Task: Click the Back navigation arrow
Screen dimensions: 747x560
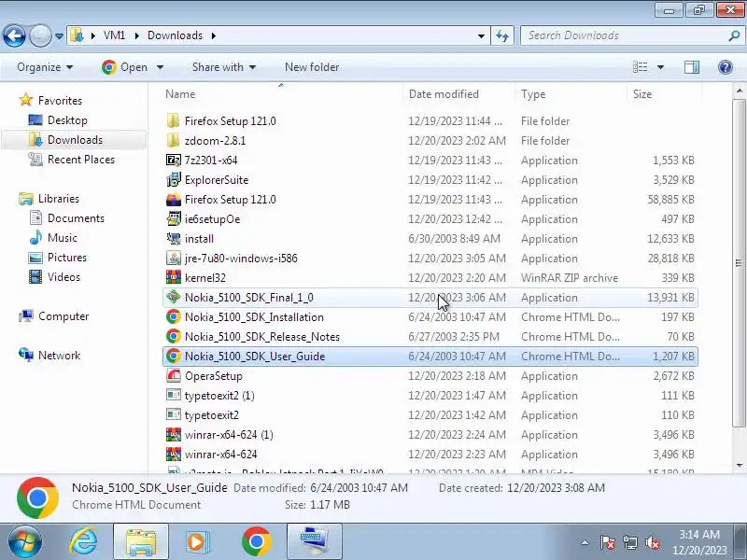Action: 14,35
